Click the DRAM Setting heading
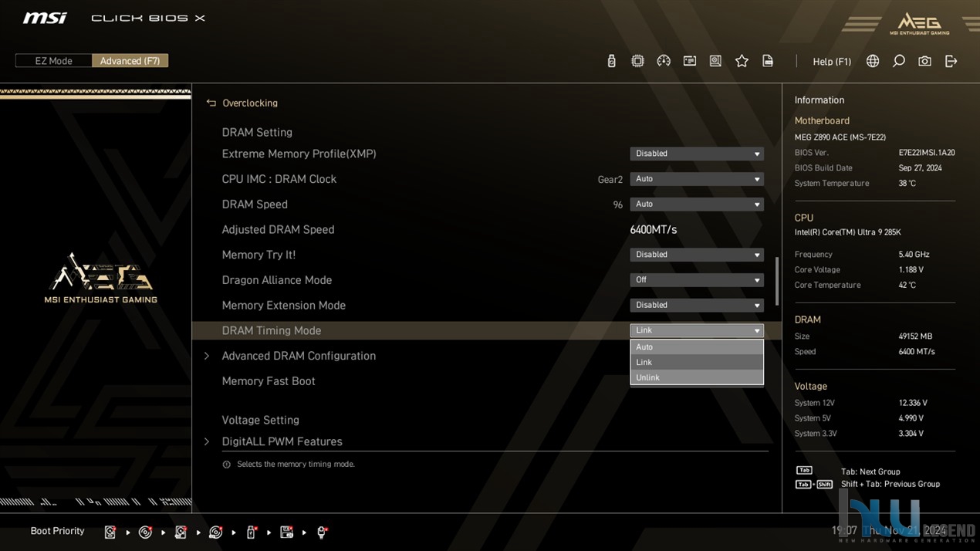Viewport: 980px width, 551px height. pos(257,133)
